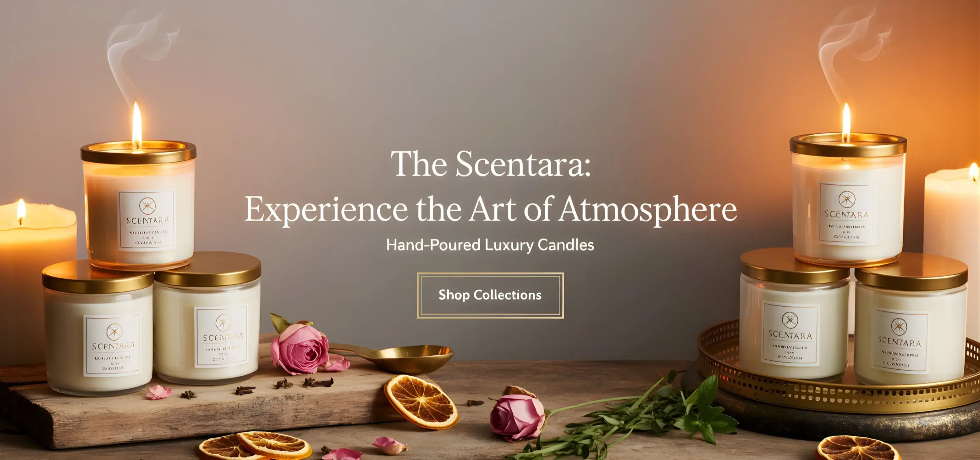The image size is (980, 460).
Task: Select the rightmost capped jar on the gold tray
Action: click(911, 319)
